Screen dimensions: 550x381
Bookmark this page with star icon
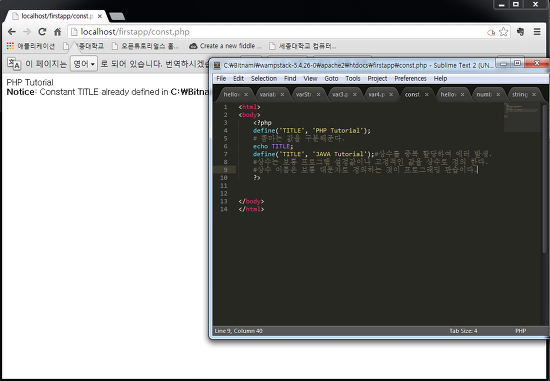tap(503, 32)
